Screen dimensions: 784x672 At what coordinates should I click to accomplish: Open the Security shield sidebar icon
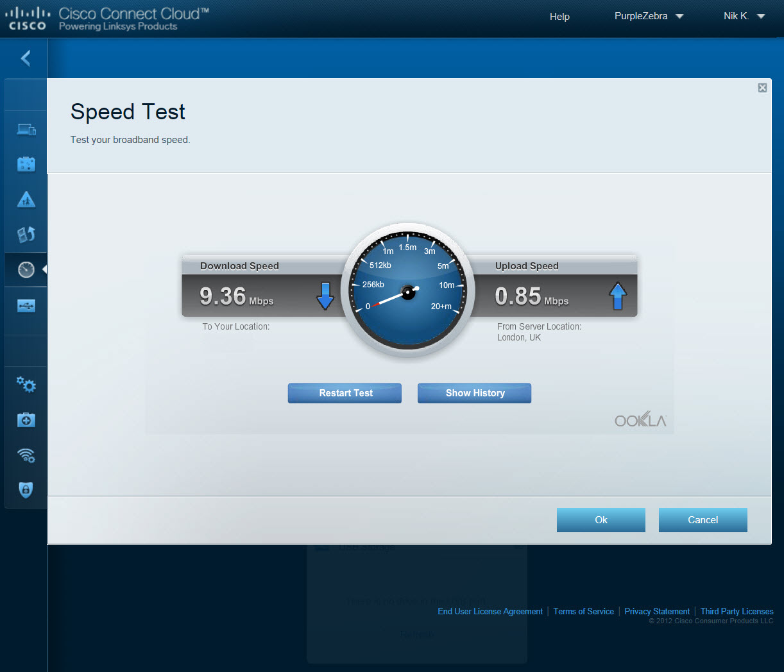coord(26,490)
